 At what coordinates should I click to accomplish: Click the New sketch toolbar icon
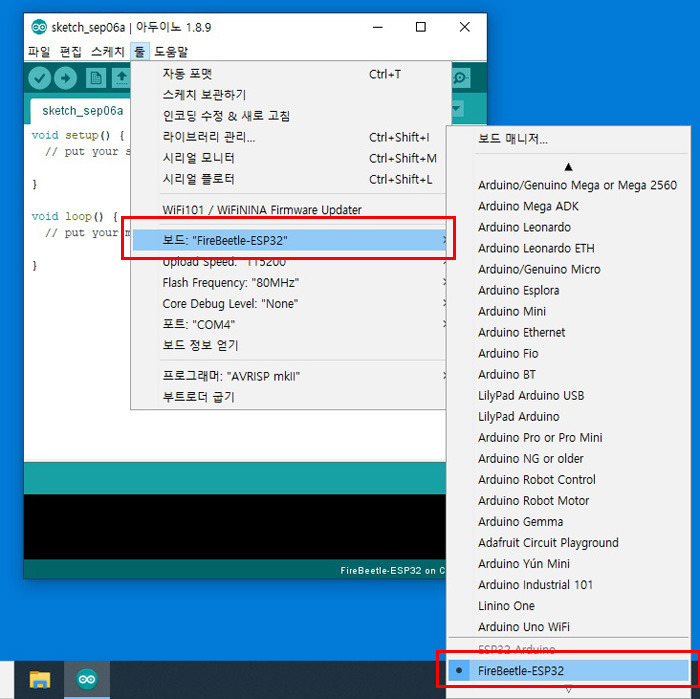(x=96, y=79)
